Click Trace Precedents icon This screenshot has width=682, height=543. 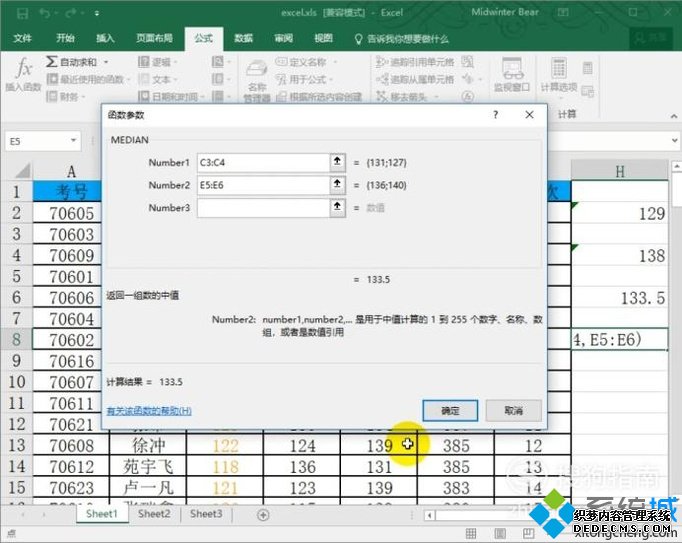tap(381, 62)
